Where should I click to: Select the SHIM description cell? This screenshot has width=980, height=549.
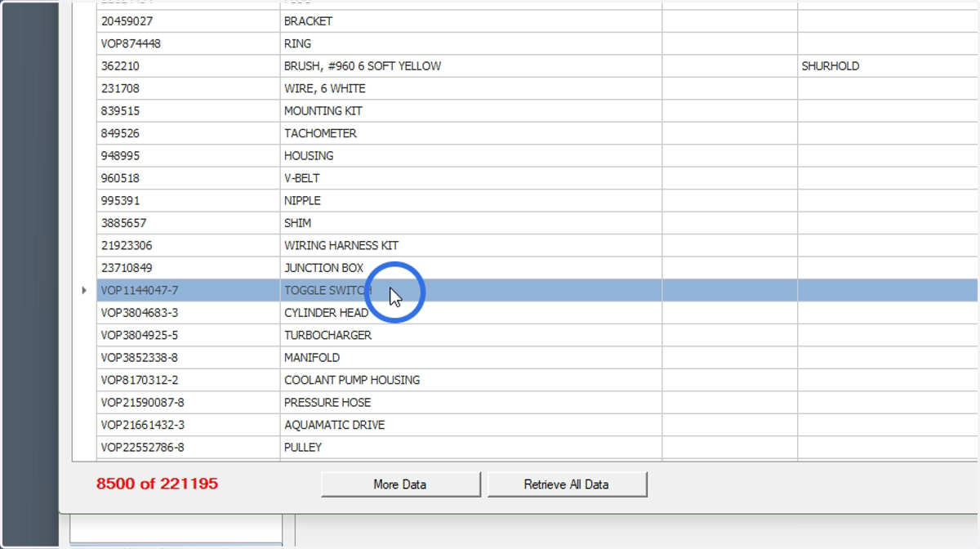[x=470, y=223]
